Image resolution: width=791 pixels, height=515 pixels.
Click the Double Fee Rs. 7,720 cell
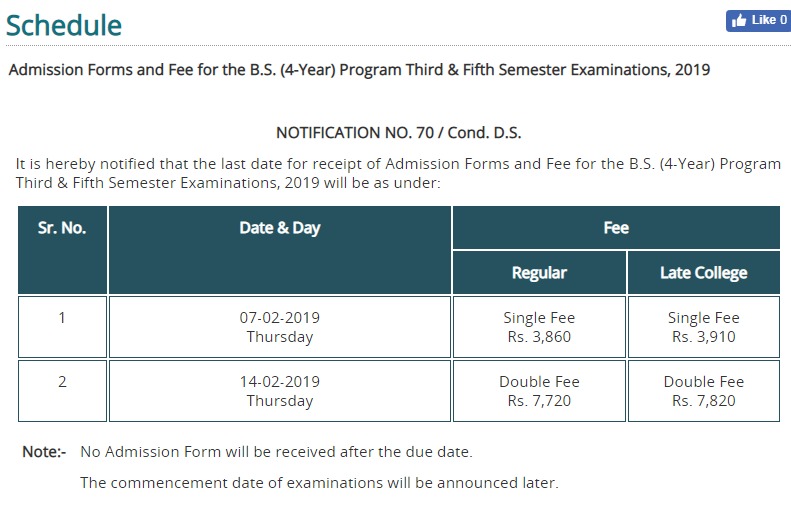pyautogui.click(x=539, y=391)
